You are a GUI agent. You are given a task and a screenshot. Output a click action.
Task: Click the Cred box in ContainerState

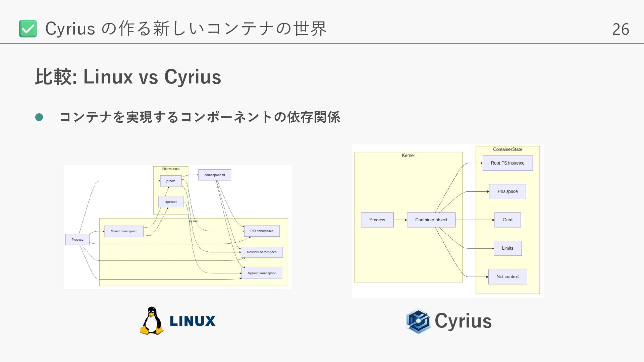[x=507, y=220]
